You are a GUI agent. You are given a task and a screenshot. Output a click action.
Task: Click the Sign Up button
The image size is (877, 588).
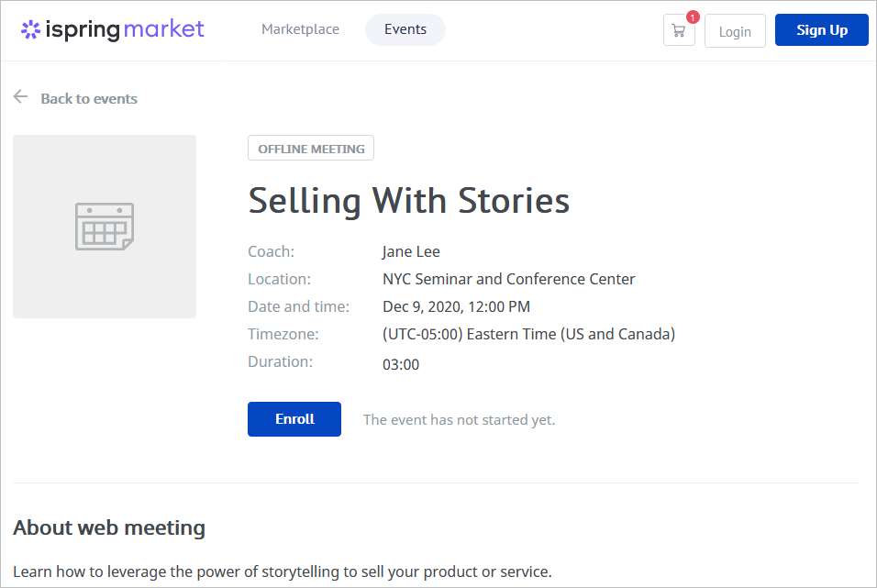[x=822, y=30]
